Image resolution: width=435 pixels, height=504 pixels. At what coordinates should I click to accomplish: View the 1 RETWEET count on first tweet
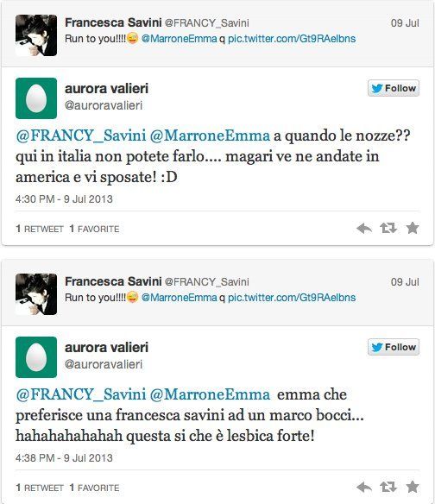[40, 229]
